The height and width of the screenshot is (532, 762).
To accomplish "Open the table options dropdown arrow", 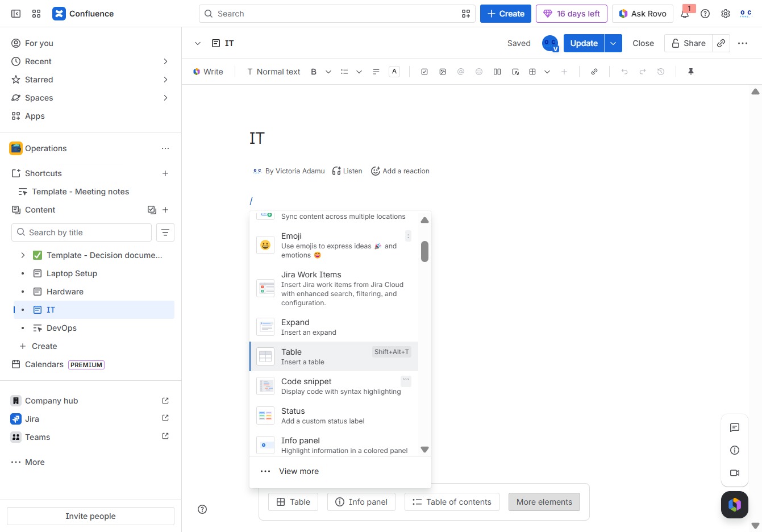I will (x=547, y=72).
